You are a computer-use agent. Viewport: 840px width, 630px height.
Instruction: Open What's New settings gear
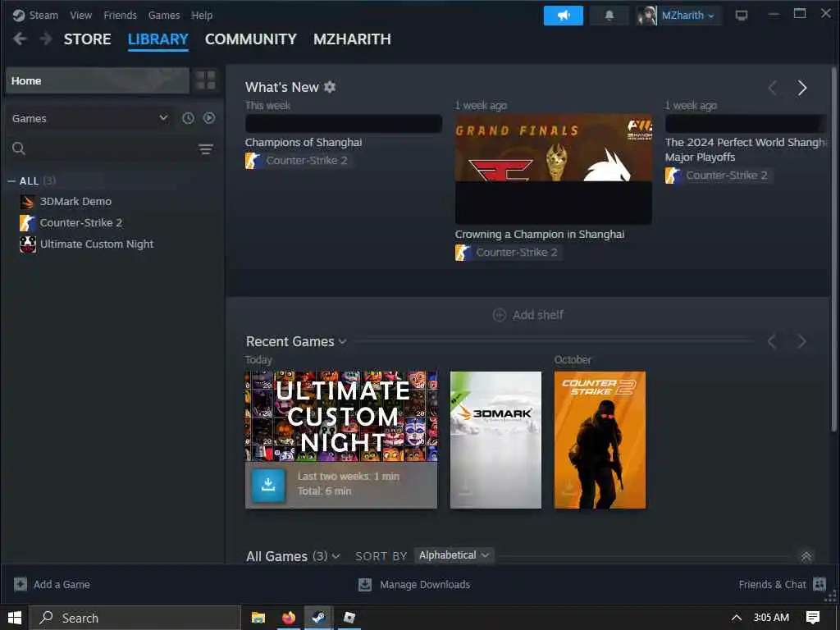[x=330, y=87]
